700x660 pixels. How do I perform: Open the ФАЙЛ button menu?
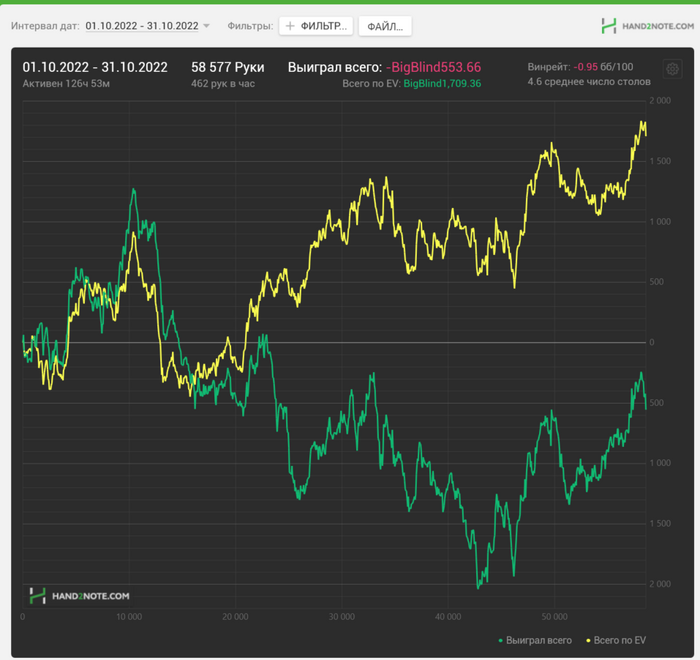[x=384, y=26]
